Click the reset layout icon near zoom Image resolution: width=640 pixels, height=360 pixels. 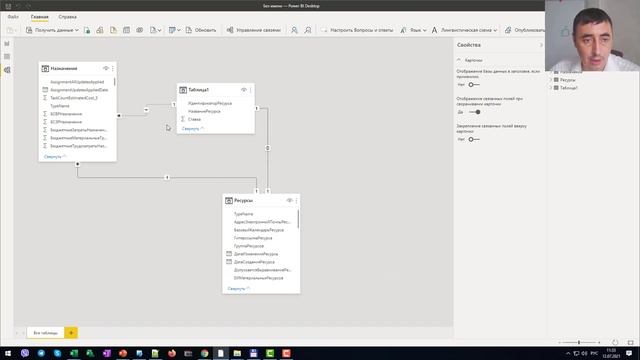[615, 342]
